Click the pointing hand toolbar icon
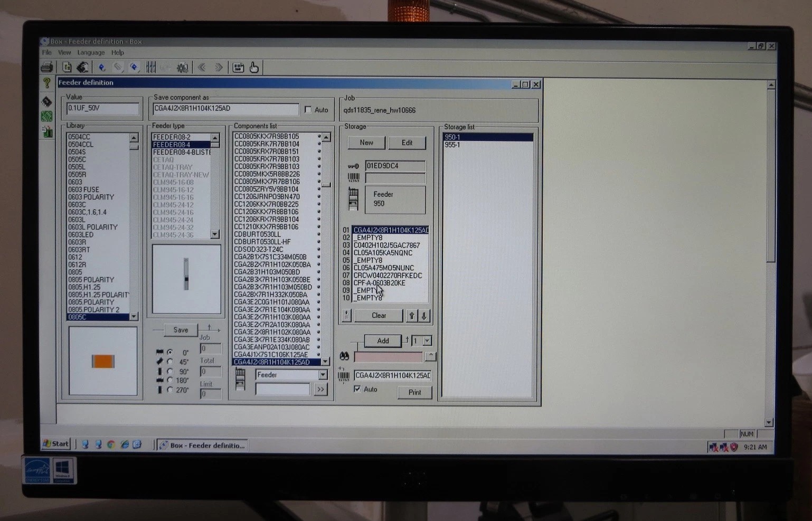Image resolution: width=812 pixels, height=521 pixels. (254, 68)
